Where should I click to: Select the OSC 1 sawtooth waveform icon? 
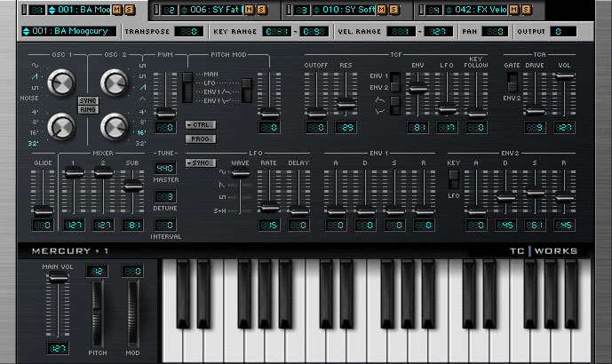tap(36, 76)
